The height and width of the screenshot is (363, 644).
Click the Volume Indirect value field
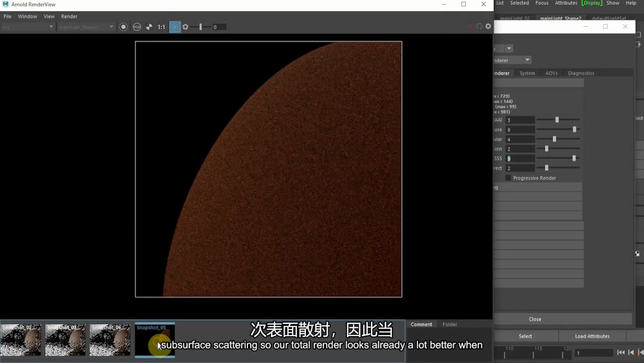point(520,168)
